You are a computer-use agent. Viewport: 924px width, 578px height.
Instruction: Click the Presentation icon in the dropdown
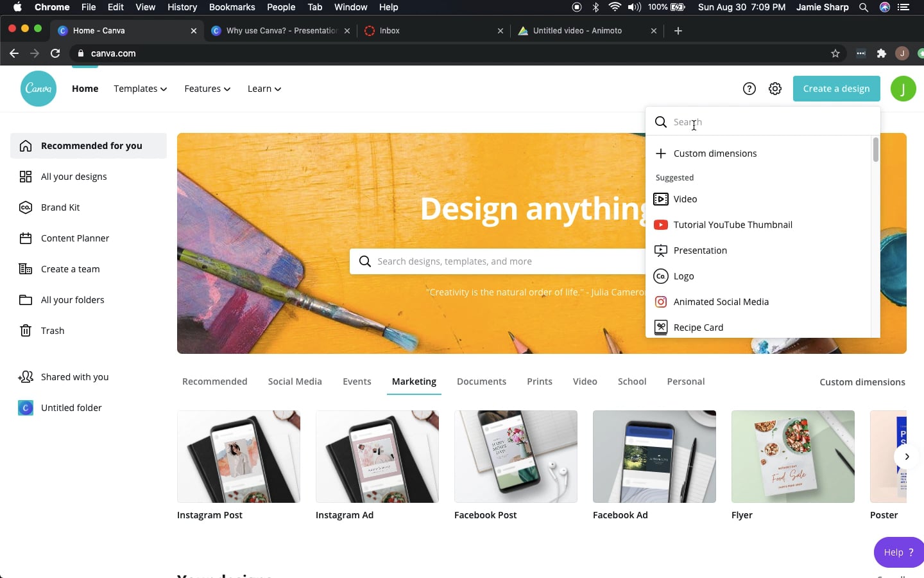pyautogui.click(x=661, y=250)
